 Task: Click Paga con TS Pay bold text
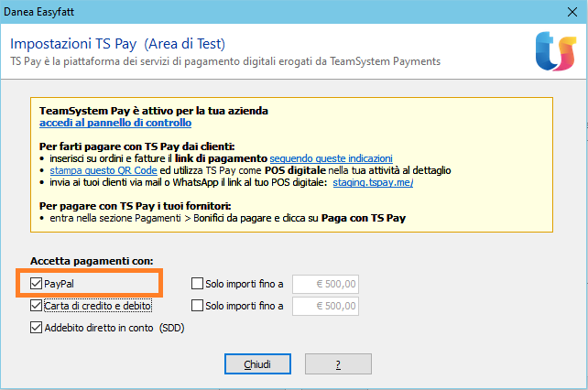click(x=364, y=218)
